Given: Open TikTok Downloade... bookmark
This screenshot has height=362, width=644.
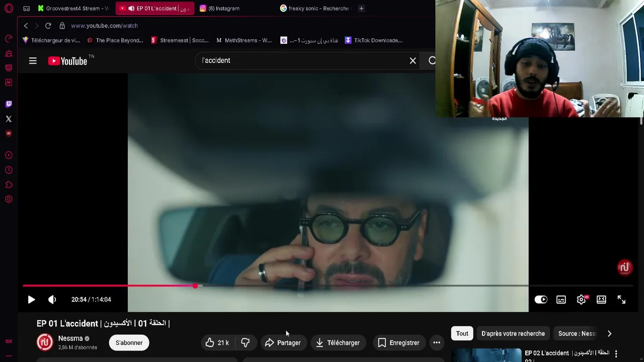Looking at the screenshot, I should coord(374,40).
